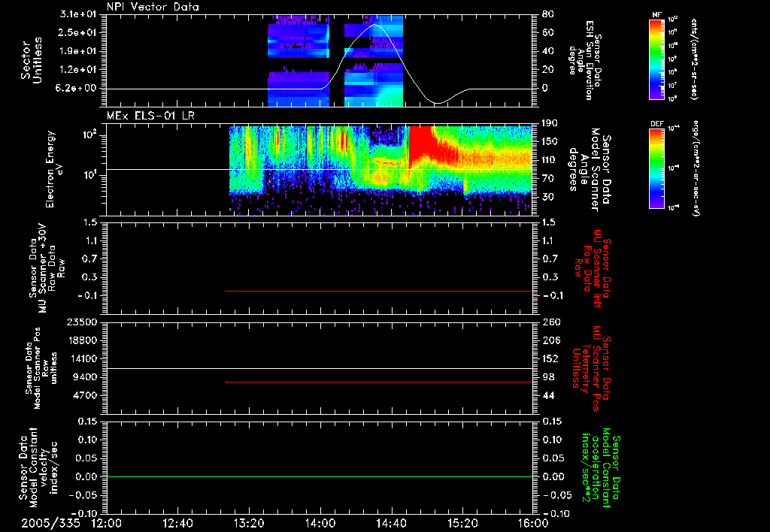
Task: Click the green 'Model Constant acceleration' label
Action: point(600,469)
